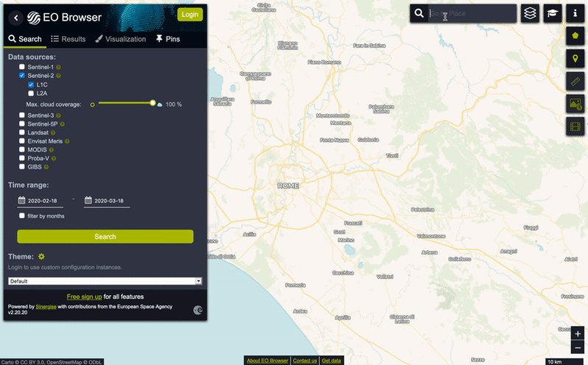Click the Tivoli label on the map
Screen dimensions: 588x365
click(392, 155)
